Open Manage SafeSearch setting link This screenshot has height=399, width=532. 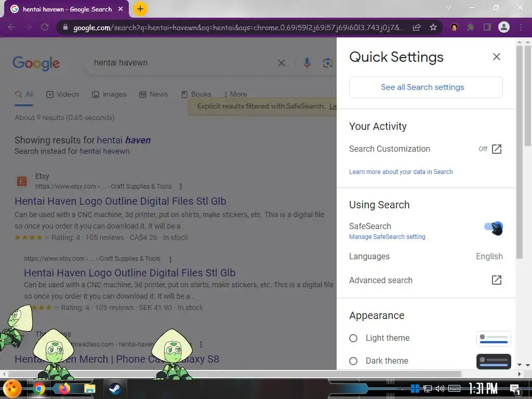(x=387, y=237)
